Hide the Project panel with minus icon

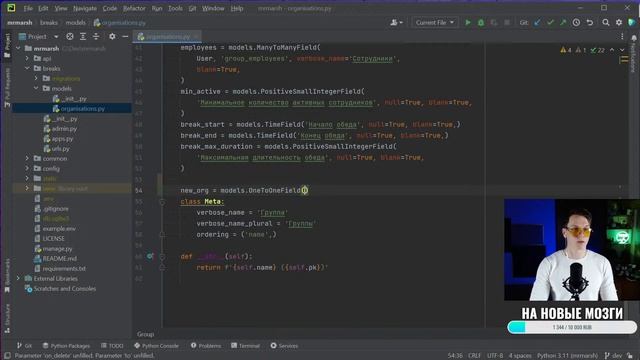click(x=125, y=36)
